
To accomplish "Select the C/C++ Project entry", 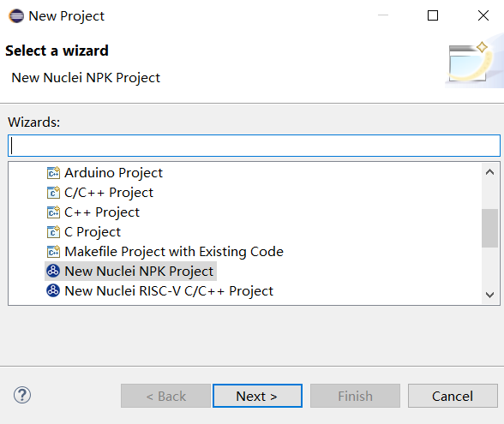I will (x=109, y=193).
